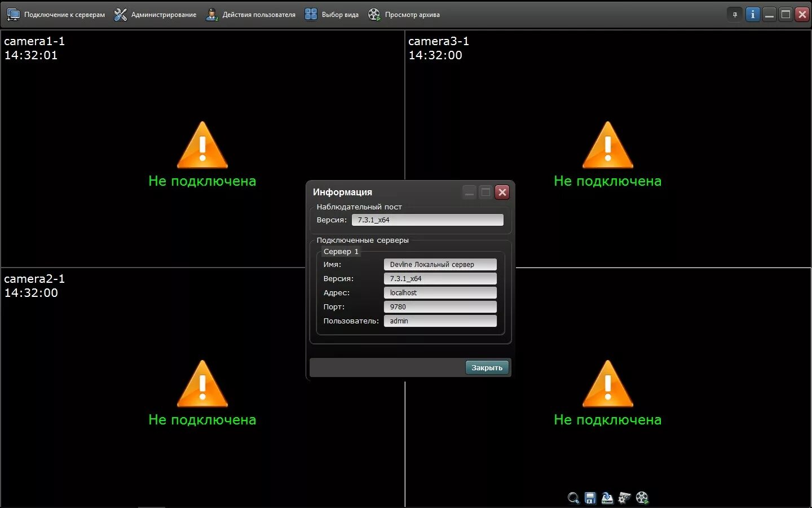Open the Выбор вида layout menu

332,15
